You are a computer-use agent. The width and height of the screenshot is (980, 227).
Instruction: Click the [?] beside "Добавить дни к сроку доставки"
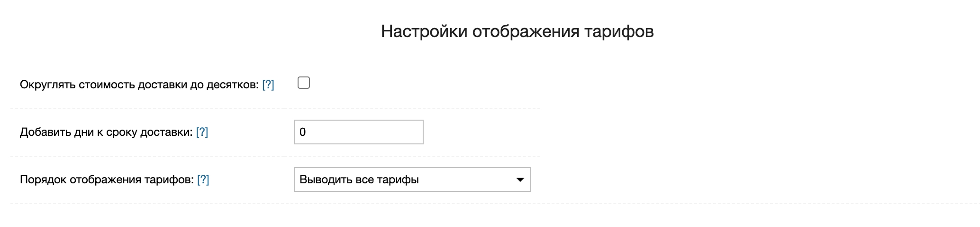[x=202, y=132]
